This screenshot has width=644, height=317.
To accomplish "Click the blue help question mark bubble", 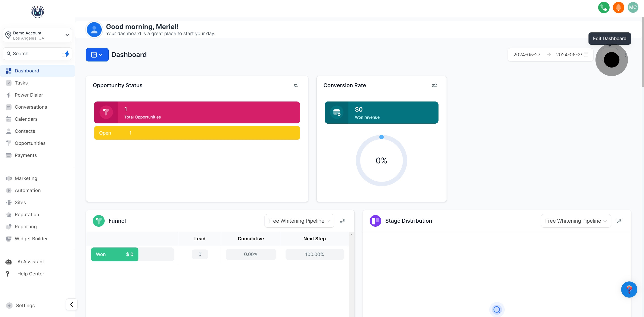I will point(629,289).
